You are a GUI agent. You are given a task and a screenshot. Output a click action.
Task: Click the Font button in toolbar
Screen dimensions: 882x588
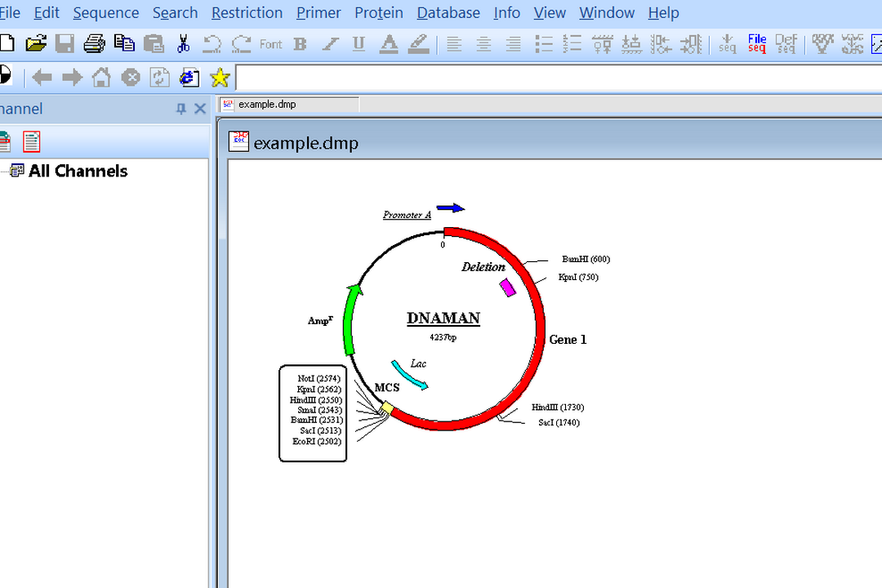(x=270, y=44)
